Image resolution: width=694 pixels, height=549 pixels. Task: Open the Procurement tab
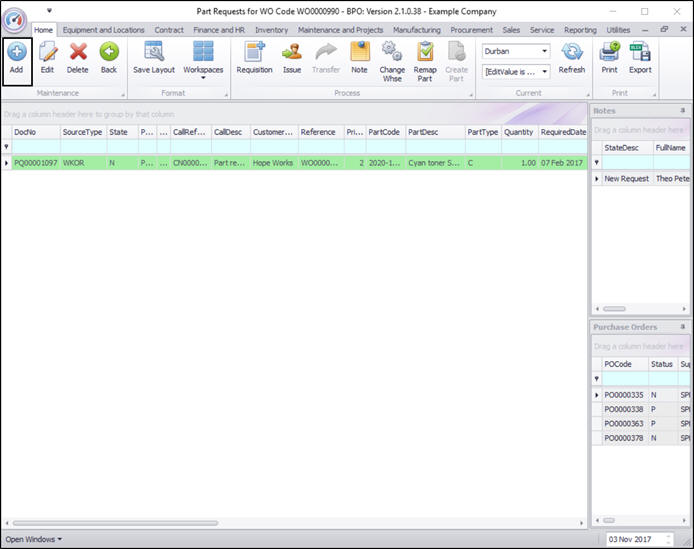471,30
